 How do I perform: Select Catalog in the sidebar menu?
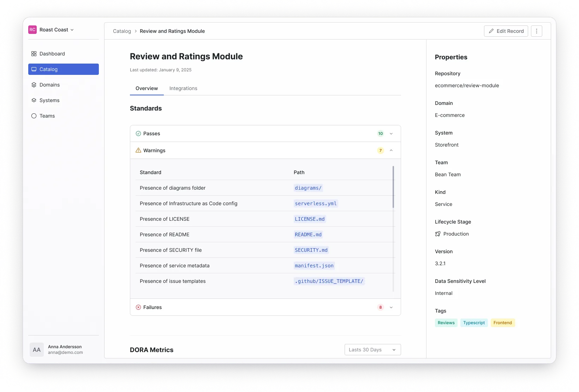tap(64, 69)
